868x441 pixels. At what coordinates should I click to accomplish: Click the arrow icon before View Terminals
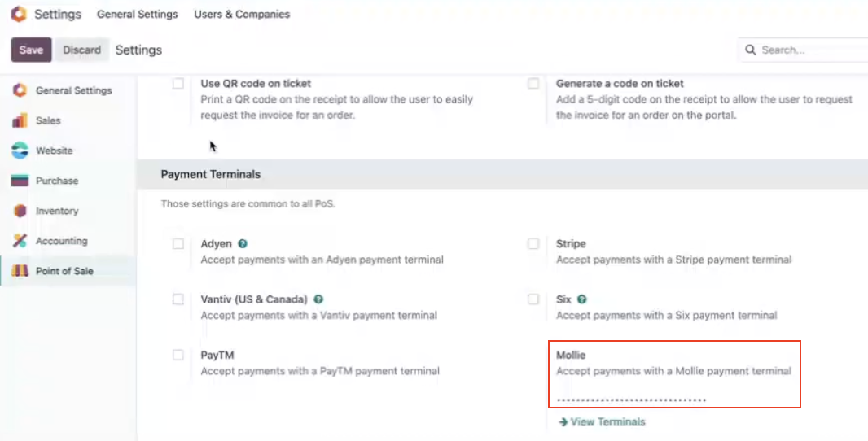563,421
